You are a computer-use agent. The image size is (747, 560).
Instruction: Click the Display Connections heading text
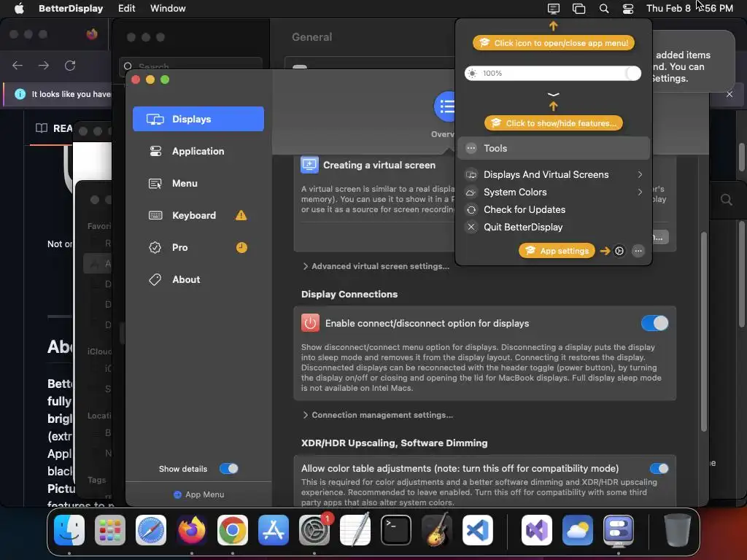[x=349, y=295]
